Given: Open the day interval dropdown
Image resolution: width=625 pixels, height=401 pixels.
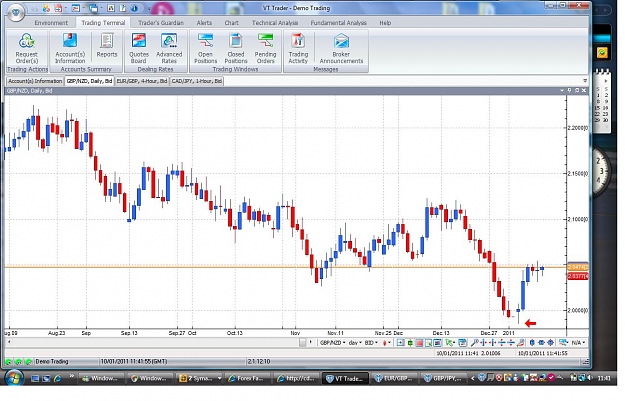Looking at the screenshot, I should [355, 343].
